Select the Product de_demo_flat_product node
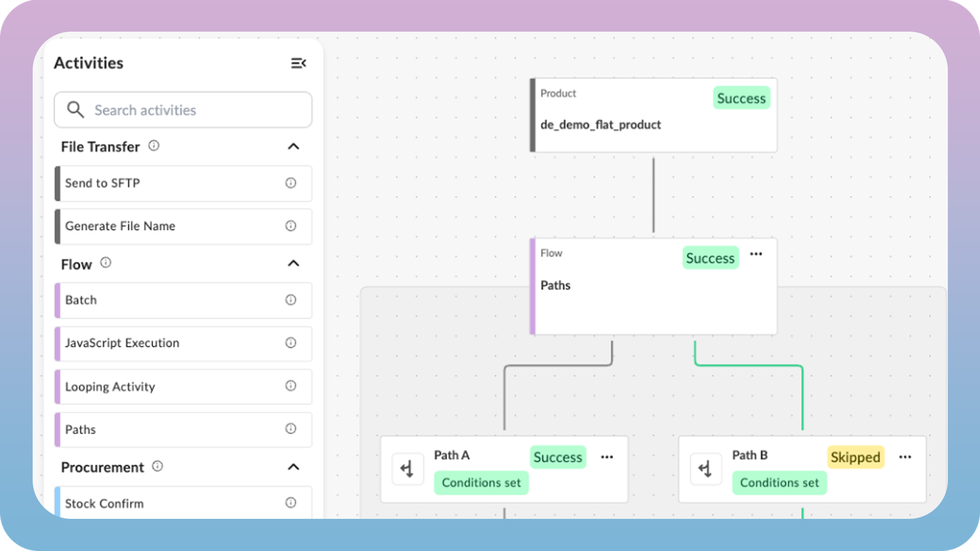 click(x=653, y=116)
